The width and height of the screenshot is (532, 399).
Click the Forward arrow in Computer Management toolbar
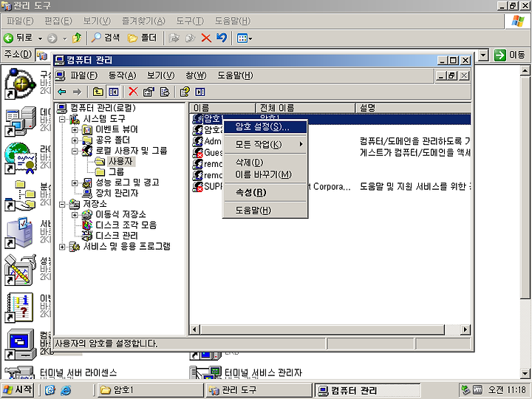click(77, 92)
